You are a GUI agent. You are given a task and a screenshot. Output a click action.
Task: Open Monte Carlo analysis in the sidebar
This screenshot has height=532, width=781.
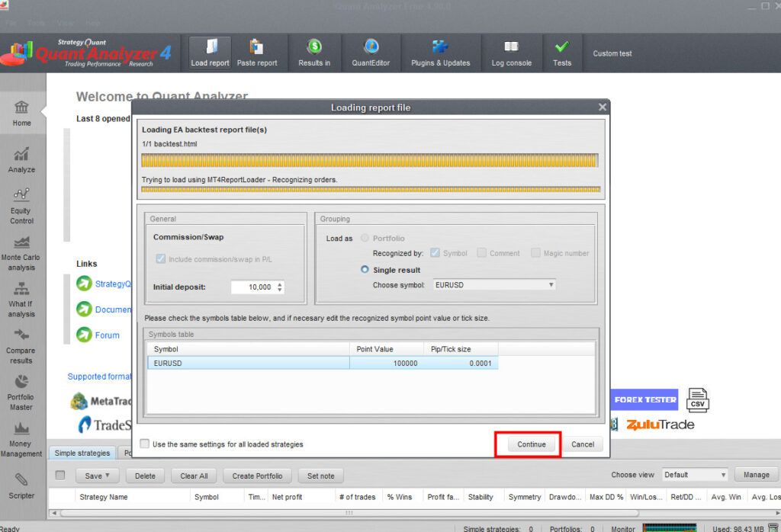(21, 253)
